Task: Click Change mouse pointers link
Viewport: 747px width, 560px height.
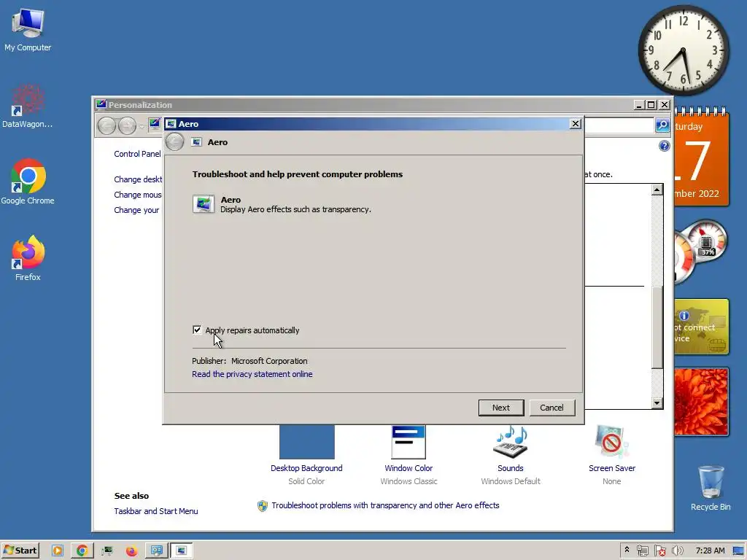Action: pyautogui.click(x=138, y=195)
